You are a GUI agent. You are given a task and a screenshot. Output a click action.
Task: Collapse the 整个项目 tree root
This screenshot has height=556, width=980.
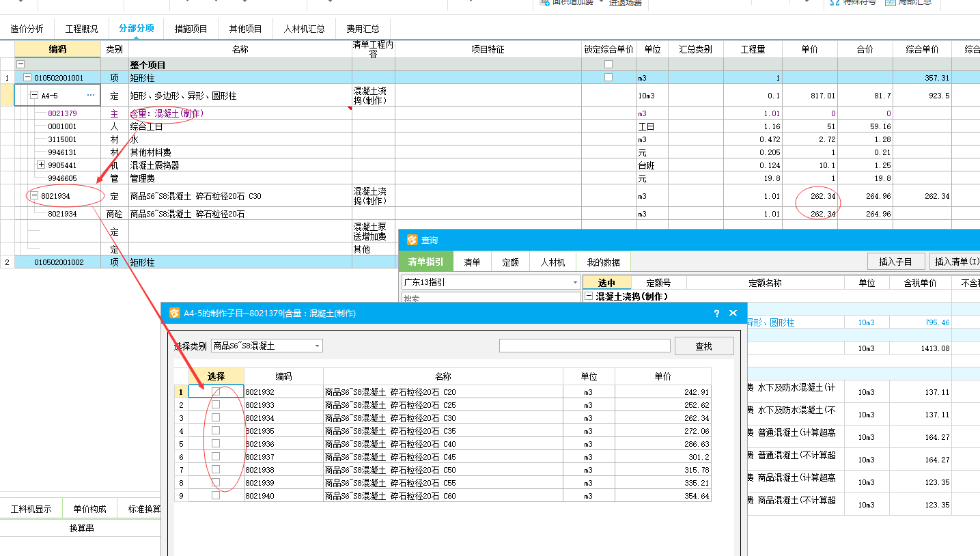[x=20, y=64]
